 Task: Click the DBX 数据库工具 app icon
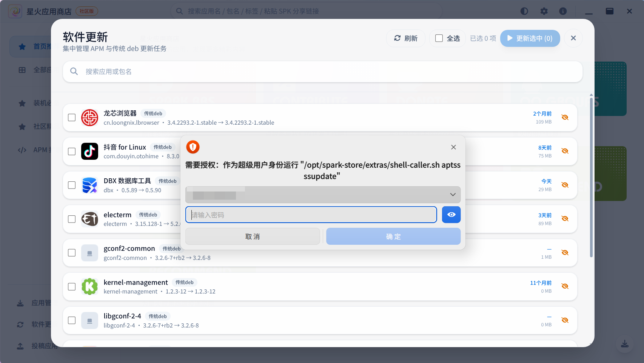pos(90,185)
